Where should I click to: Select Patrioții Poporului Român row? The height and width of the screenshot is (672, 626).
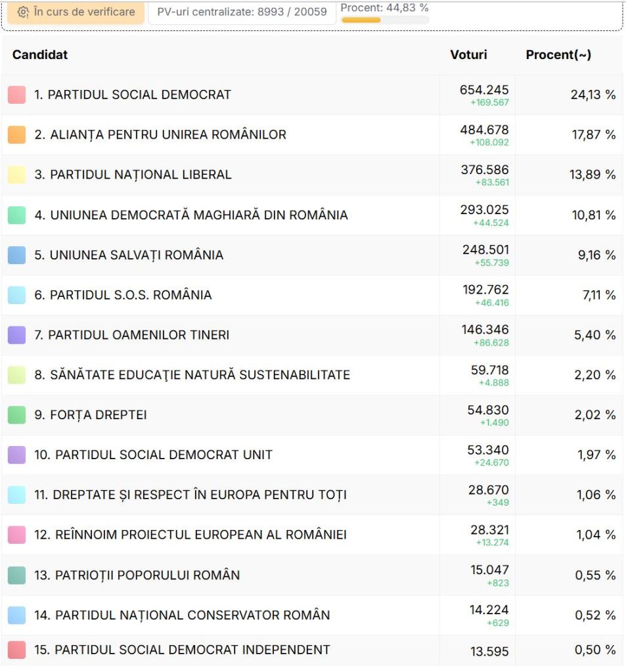[x=137, y=575]
